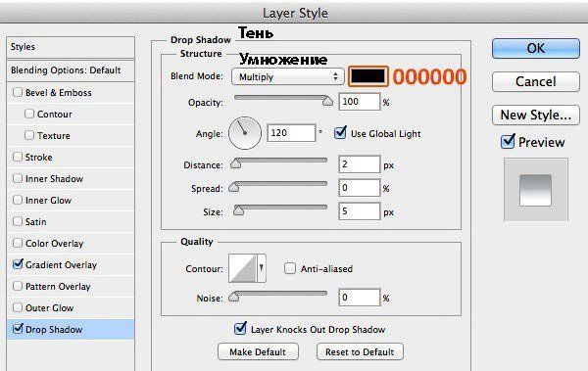The image size is (588, 371).
Task: Confirm with the OK button
Action: tap(536, 48)
